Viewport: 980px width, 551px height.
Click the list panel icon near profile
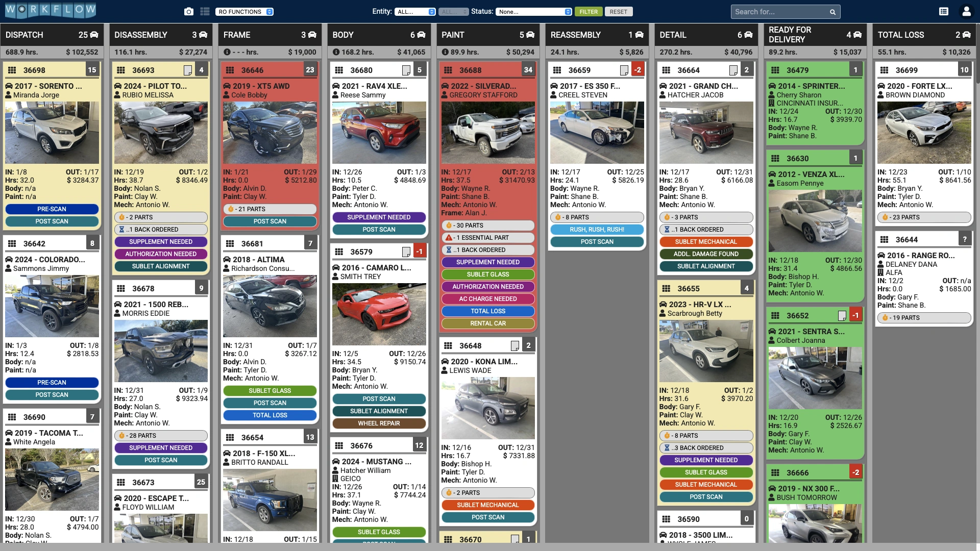coord(944,11)
